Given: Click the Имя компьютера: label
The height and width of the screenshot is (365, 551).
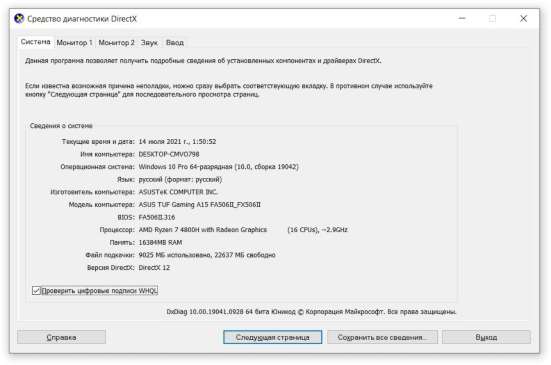Looking at the screenshot, I should tap(108, 154).
